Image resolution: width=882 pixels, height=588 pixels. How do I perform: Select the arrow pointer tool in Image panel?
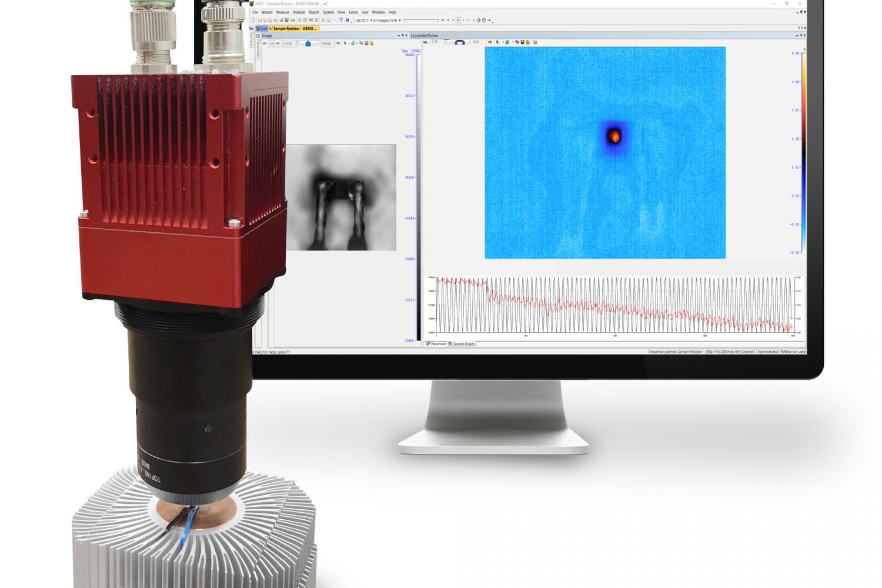coord(345,43)
